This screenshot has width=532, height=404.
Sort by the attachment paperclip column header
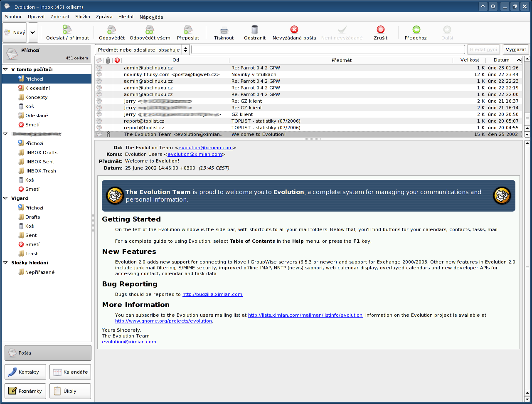click(108, 60)
